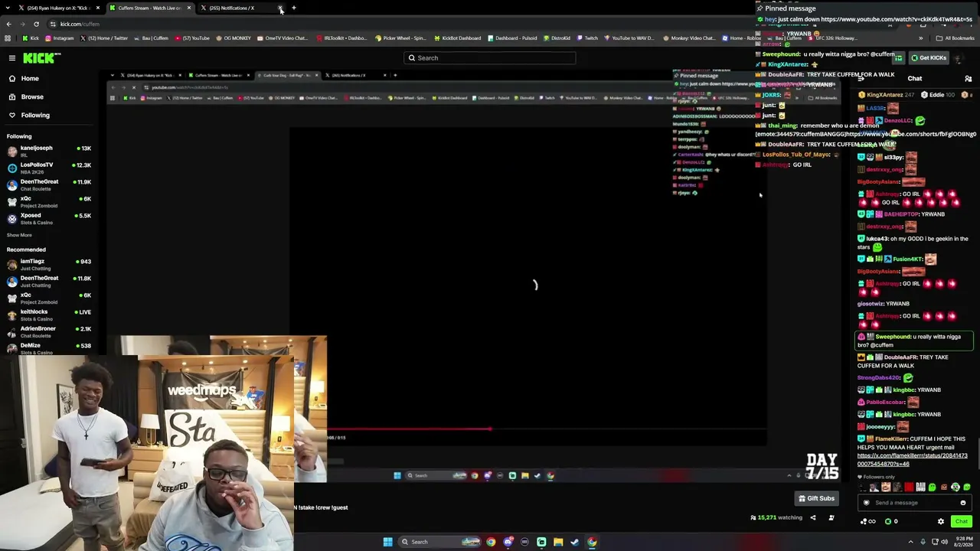
Task: Open the Dashboard - Pulsoid bookmark
Action: [x=511, y=38]
